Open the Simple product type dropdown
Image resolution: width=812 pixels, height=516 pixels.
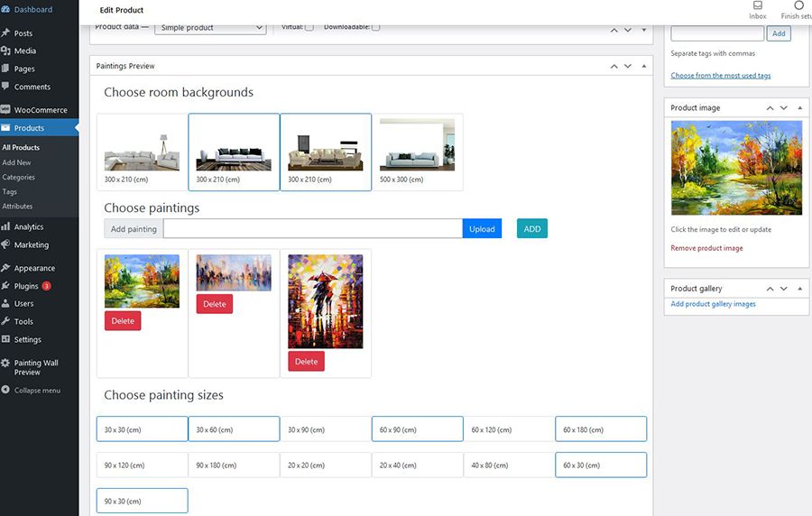click(x=210, y=28)
